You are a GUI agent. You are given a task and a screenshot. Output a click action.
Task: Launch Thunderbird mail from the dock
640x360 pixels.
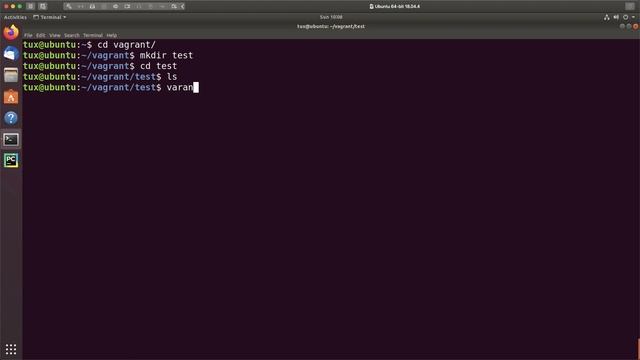(11, 53)
